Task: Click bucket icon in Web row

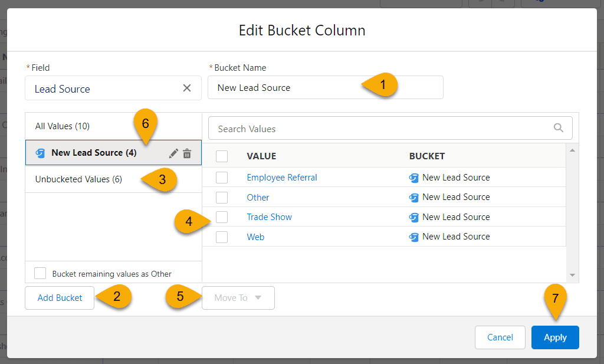Action: click(414, 237)
